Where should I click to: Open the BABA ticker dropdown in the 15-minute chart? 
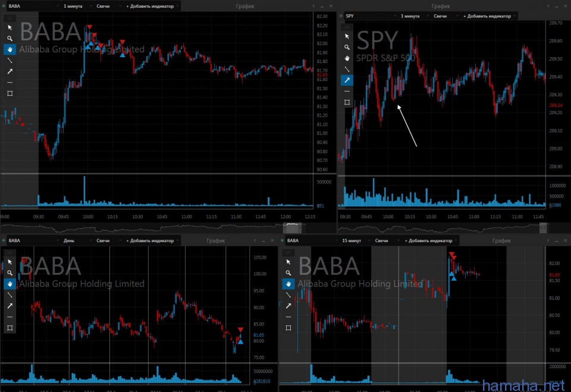pyautogui.click(x=312, y=240)
